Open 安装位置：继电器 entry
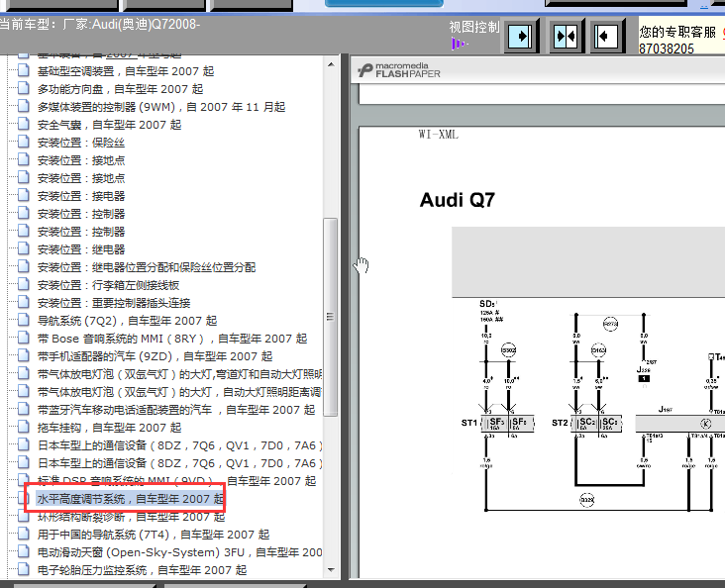This screenshot has height=588, width=725. (x=81, y=249)
